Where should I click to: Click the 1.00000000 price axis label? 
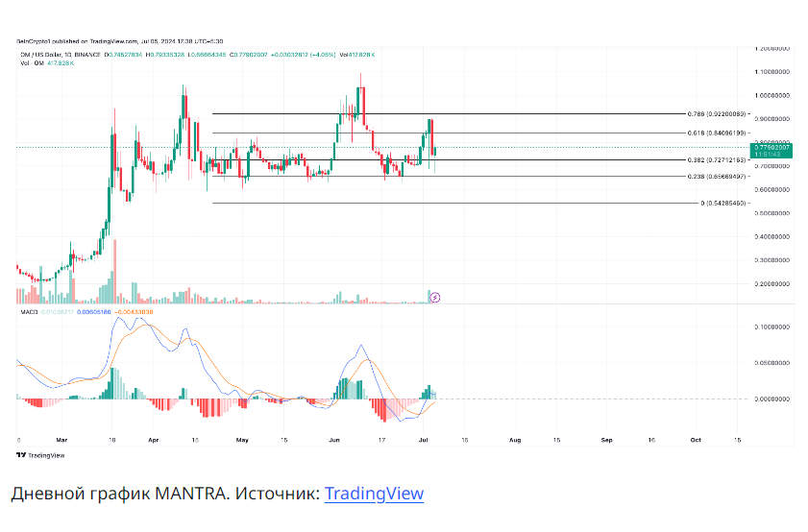771,95
